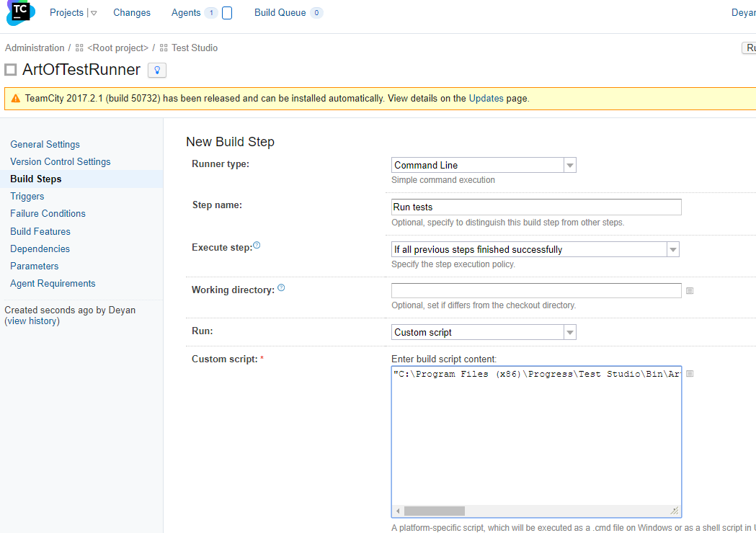756x533 pixels.
Task: Click the lightbulb tips icon beside ArtOfTestRunner
Action: (x=156, y=71)
